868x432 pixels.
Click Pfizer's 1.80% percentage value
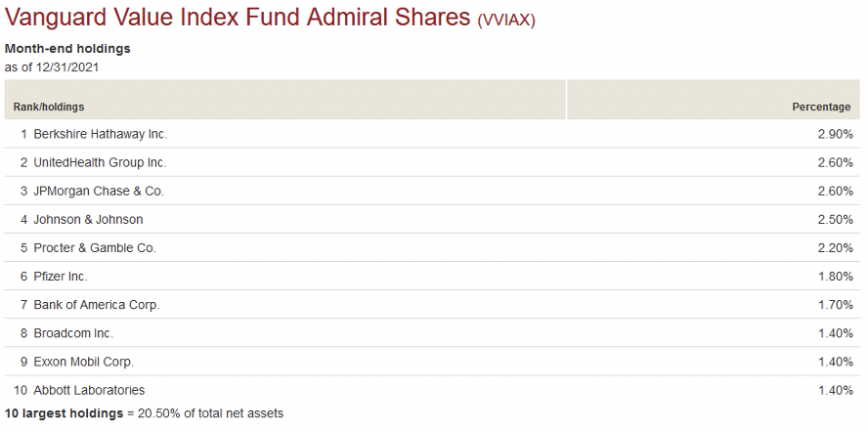pos(836,277)
